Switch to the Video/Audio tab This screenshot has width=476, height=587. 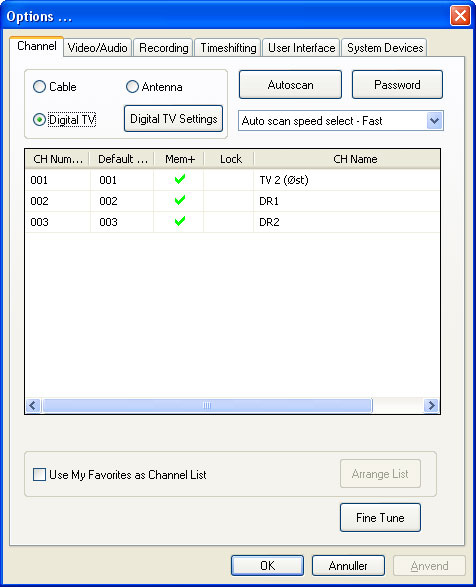coord(97,48)
